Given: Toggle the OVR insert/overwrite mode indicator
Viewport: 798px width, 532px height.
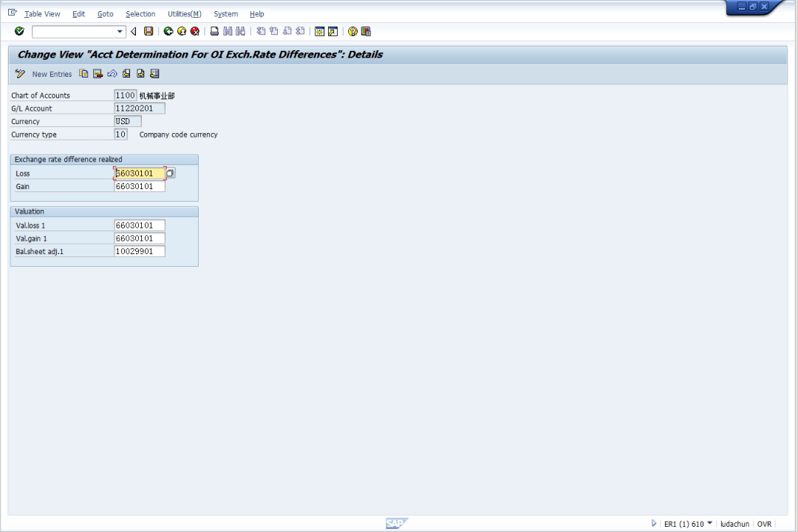Looking at the screenshot, I should (x=764, y=524).
